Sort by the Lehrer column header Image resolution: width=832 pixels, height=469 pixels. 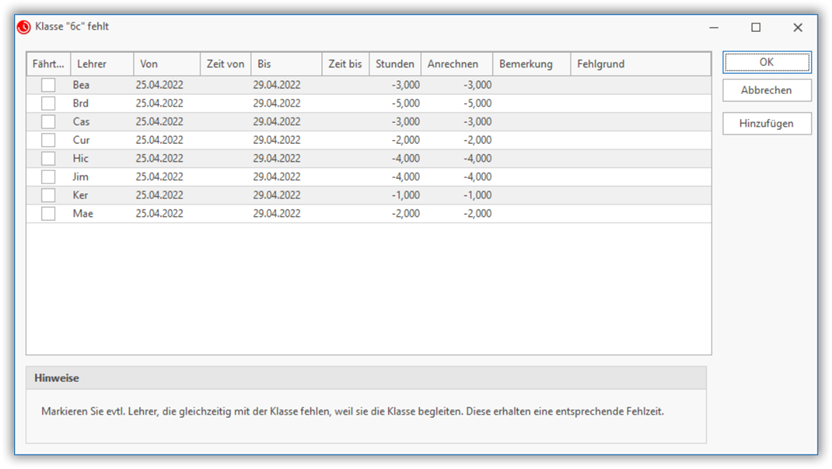[101, 64]
